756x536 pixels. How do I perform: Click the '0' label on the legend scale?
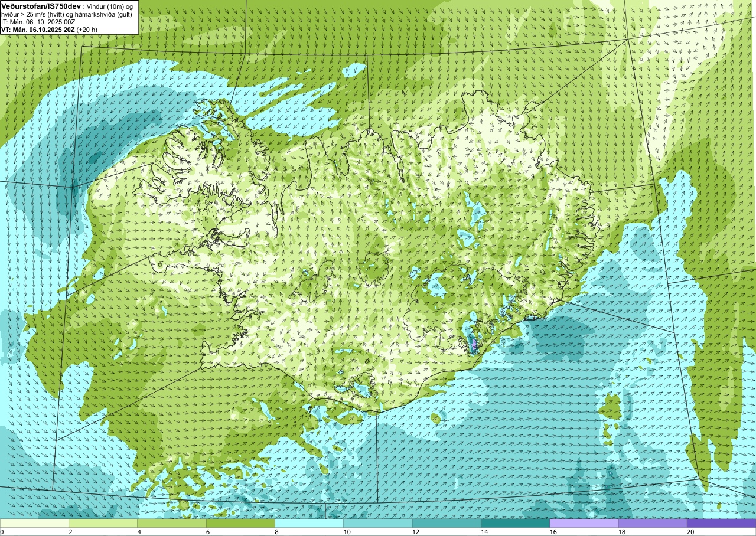click(2, 532)
